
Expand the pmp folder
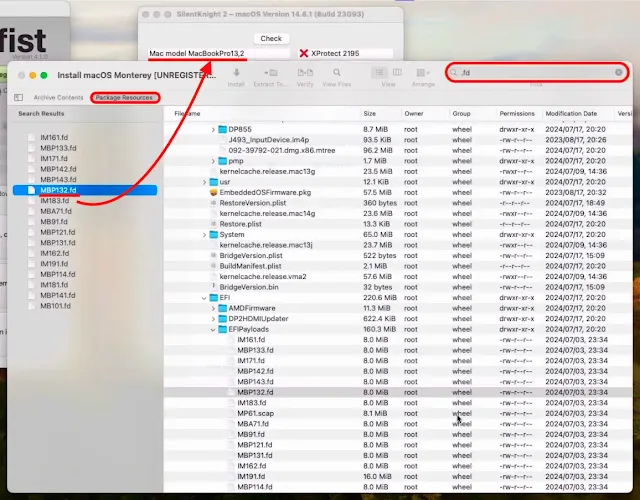tap(213, 161)
